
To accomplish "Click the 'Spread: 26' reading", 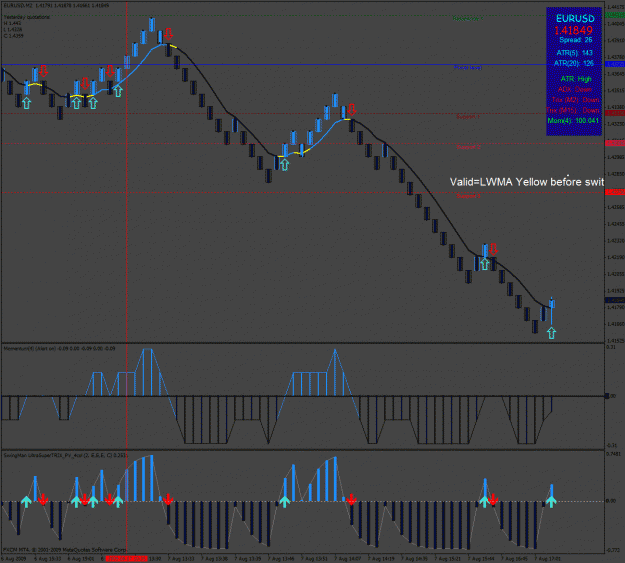I will [x=576, y=40].
